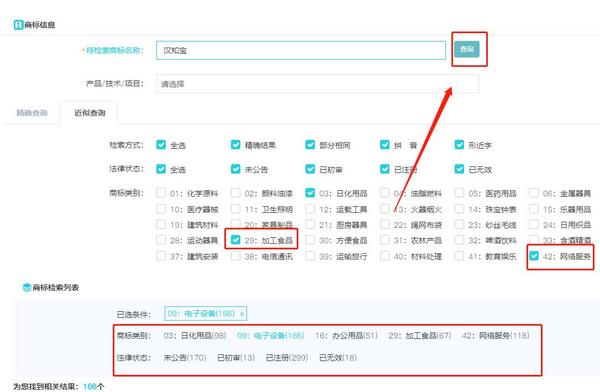Remove the 09: 电子设备 selected filter tag
The width and height of the screenshot is (600, 392).
tap(242, 314)
